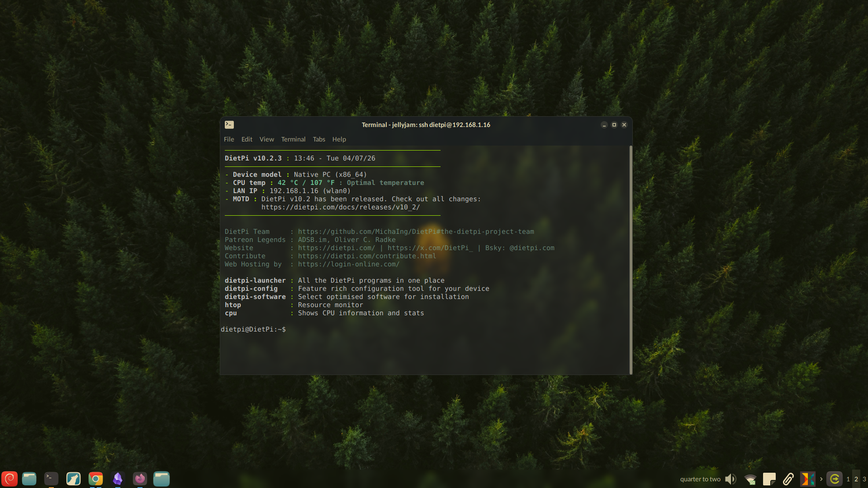This screenshot has width=868, height=488.
Task: Open Google Chrome from the taskbar
Action: [95, 479]
